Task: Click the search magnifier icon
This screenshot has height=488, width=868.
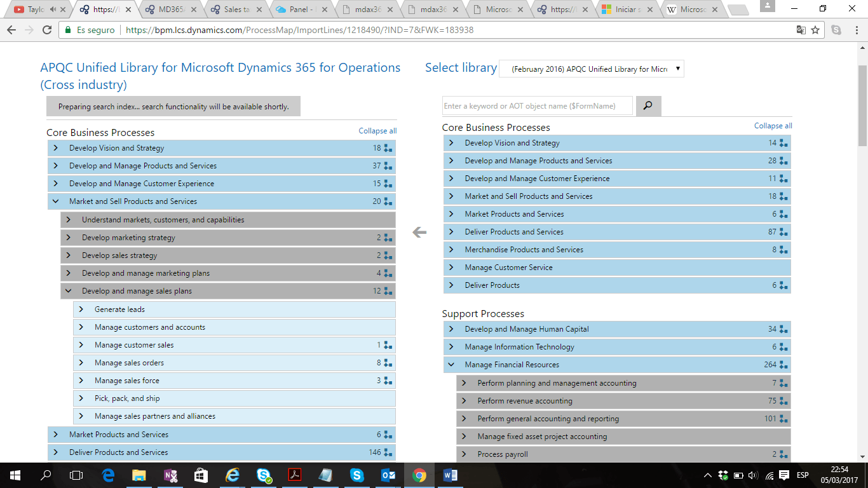Action: [x=648, y=105]
